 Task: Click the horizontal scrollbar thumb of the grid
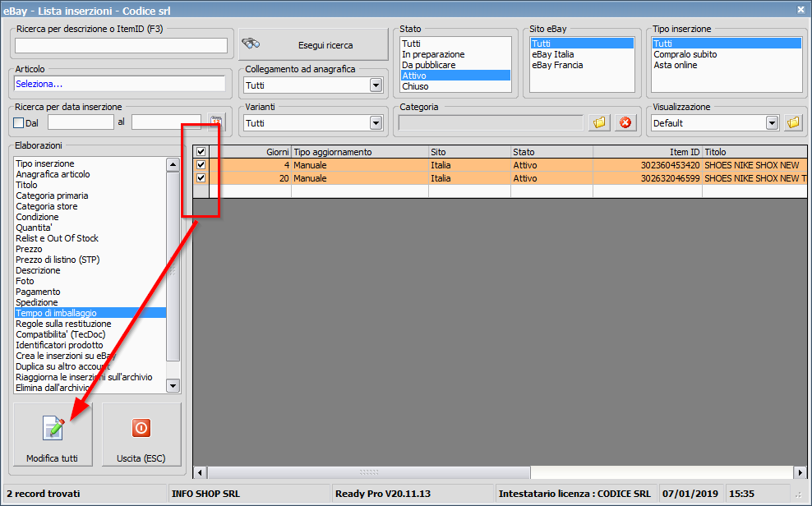click(x=369, y=471)
